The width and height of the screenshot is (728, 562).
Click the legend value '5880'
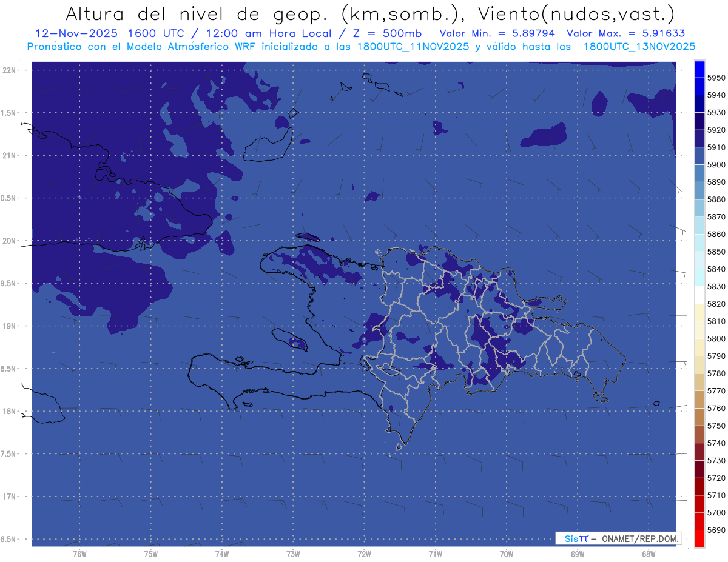click(x=716, y=199)
